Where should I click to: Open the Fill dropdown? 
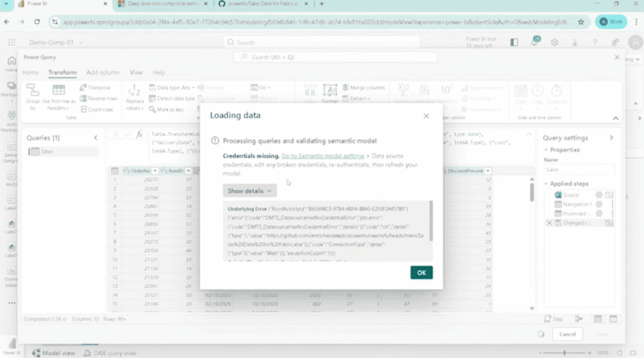[260, 87]
